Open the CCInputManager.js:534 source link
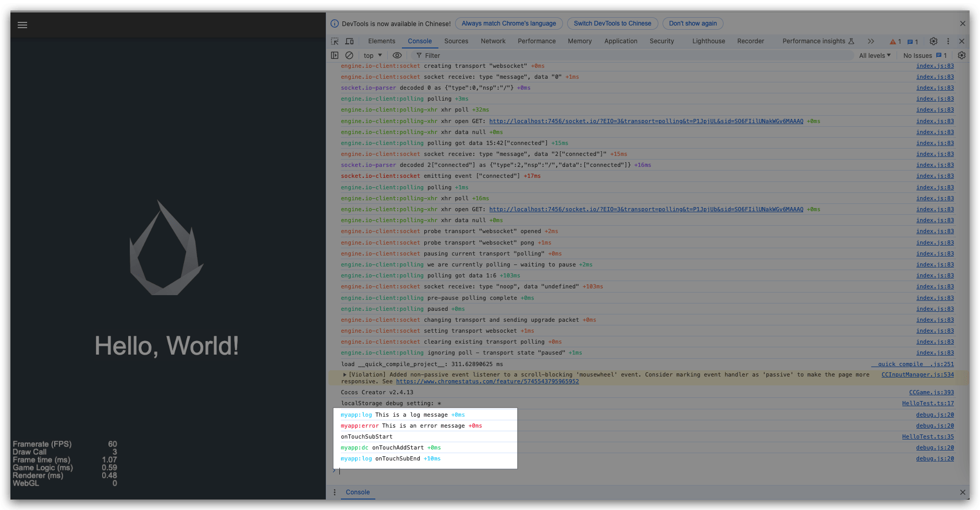Viewport: 980px width, 510px height. 917,374
